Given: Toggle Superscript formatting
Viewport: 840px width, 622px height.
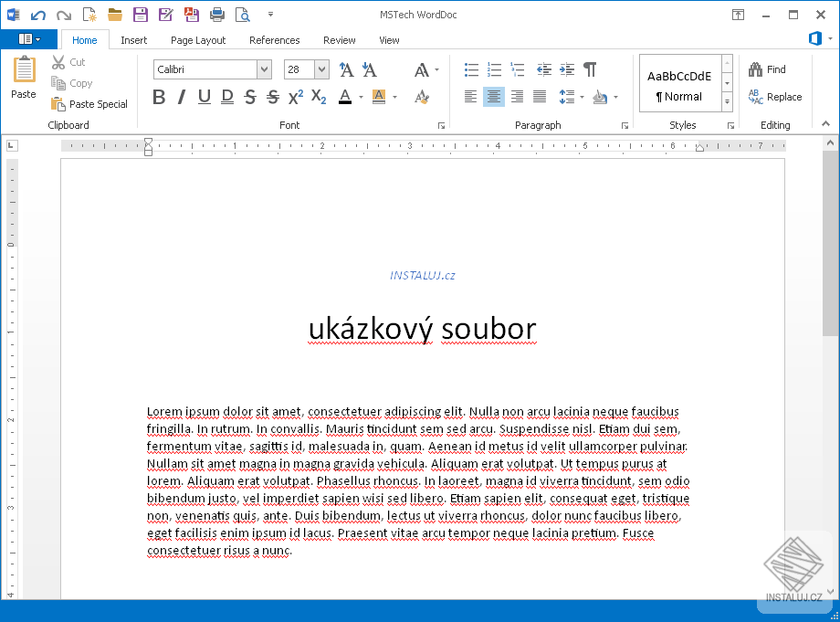Looking at the screenshot, I should pyautogui.click(x=296, y=97).
